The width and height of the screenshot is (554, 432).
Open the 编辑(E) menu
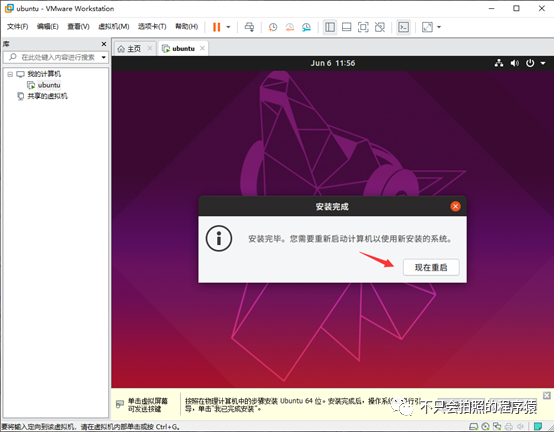[x=48, y=26]
